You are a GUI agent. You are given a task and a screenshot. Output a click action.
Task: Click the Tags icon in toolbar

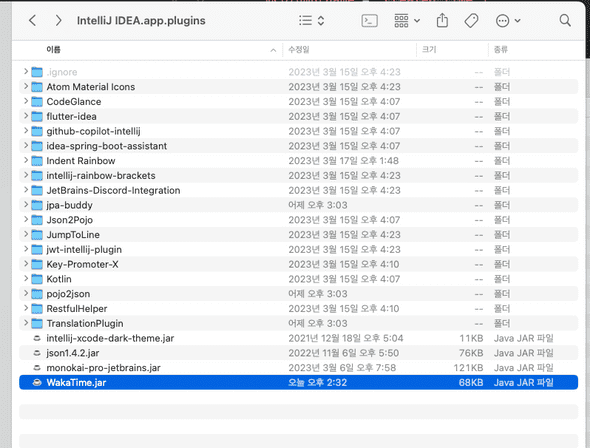[x=471, y=21]
